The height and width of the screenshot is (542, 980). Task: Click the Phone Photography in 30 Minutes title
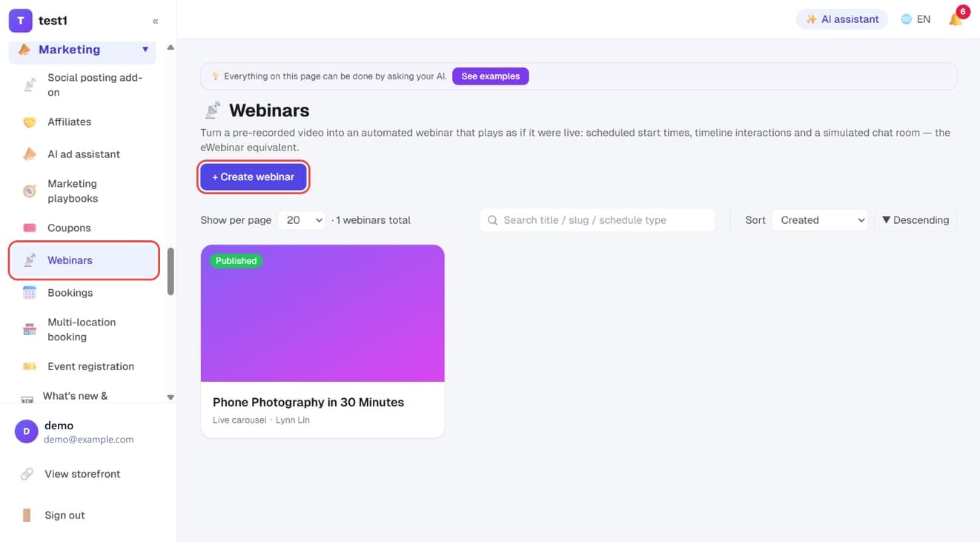[x=308, y=403]
